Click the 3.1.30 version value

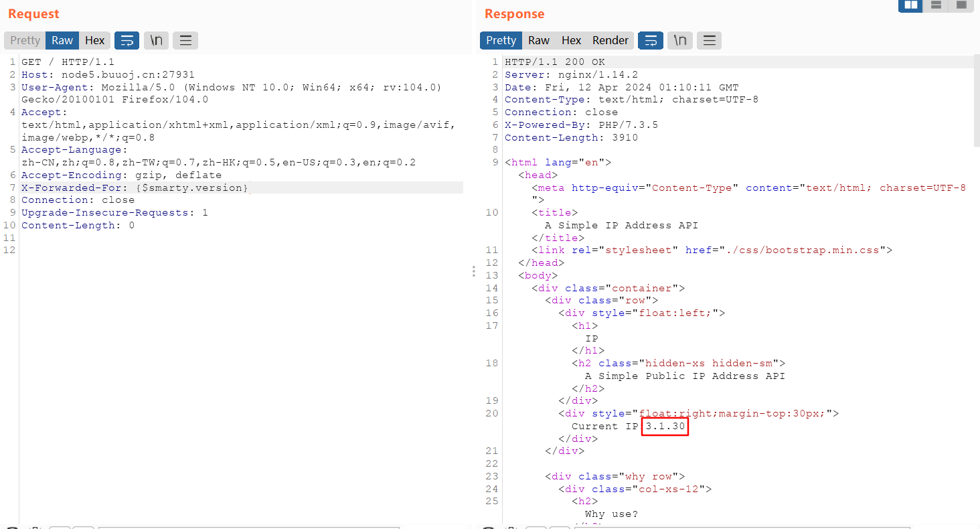[665, 426]
